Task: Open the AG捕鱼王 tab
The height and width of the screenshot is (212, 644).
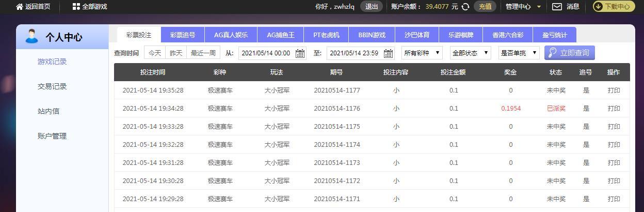Action: (280, 35)
